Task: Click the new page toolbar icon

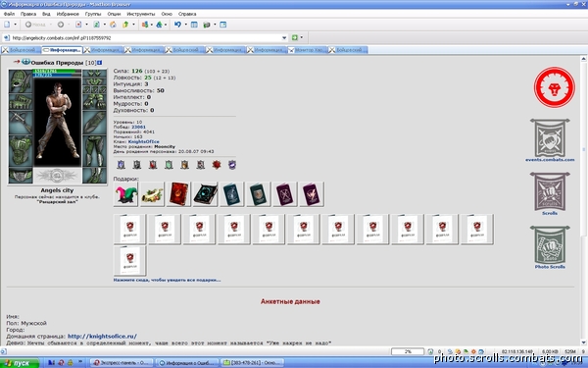Action: pos(7,25)
